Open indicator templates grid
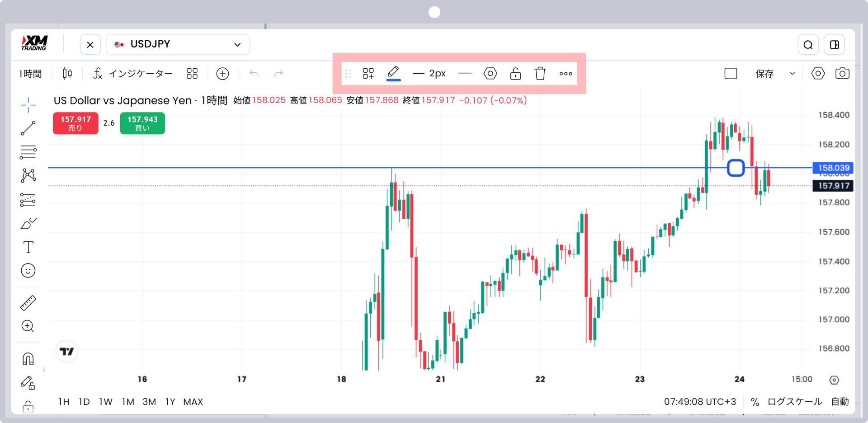Viewport: 868px width, 423px height. (192, 73)
